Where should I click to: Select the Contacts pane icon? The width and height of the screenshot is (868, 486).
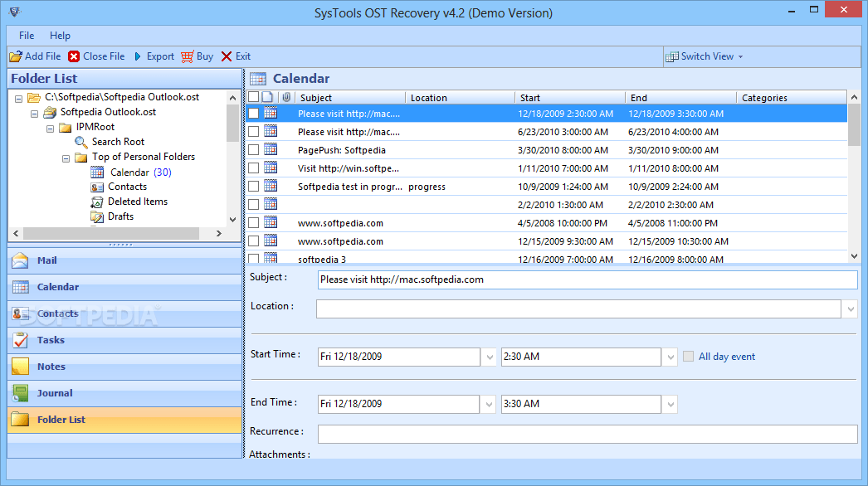(20, 313)
